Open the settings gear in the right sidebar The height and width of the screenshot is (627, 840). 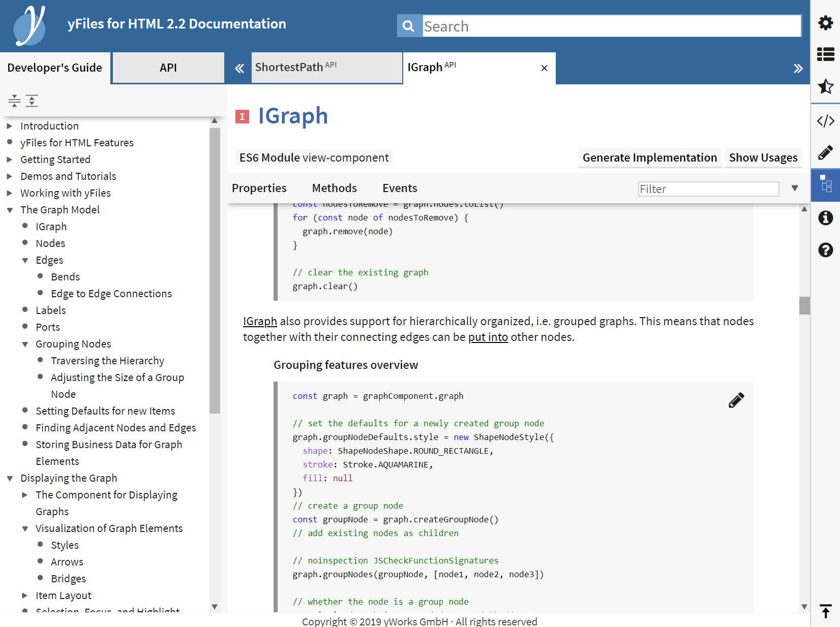point(825,23)
